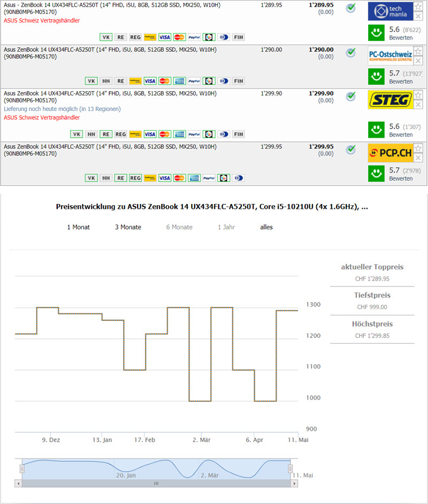Screen dimensions: 428x504
Task: Click the PayPal icon in techmania row
Action: tap(194, 37)
